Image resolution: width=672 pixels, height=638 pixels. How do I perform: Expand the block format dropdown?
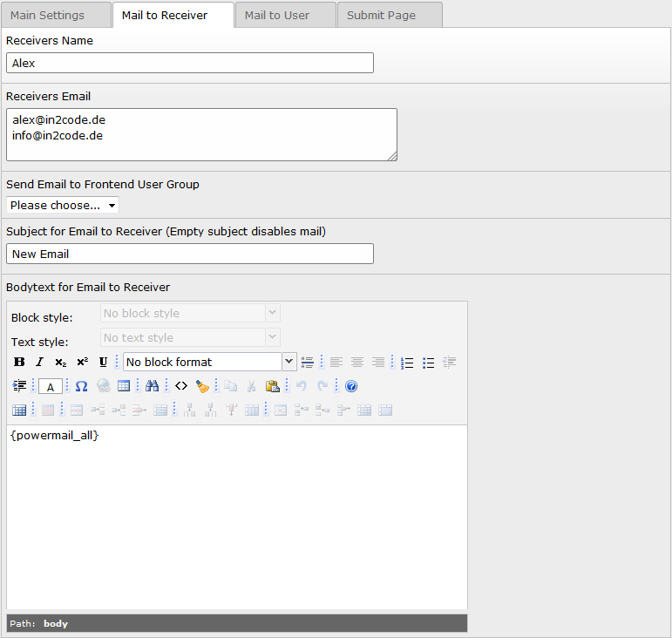pos(288,362)
